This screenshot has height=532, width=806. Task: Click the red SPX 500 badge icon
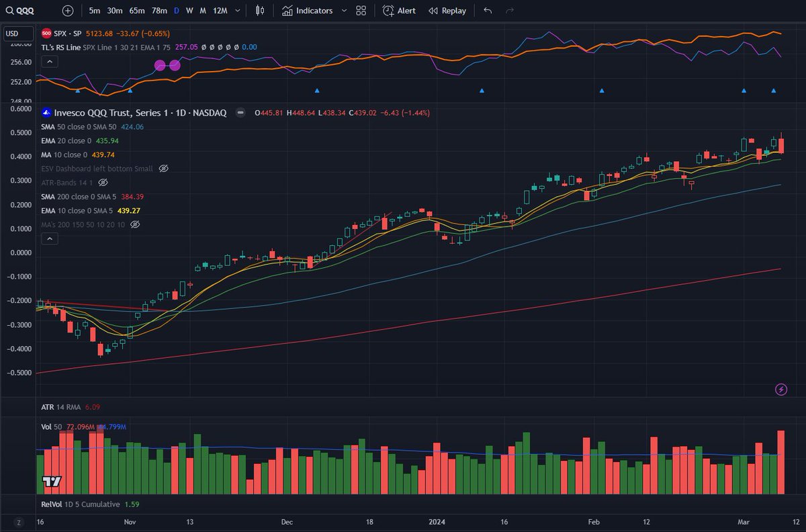46,33
